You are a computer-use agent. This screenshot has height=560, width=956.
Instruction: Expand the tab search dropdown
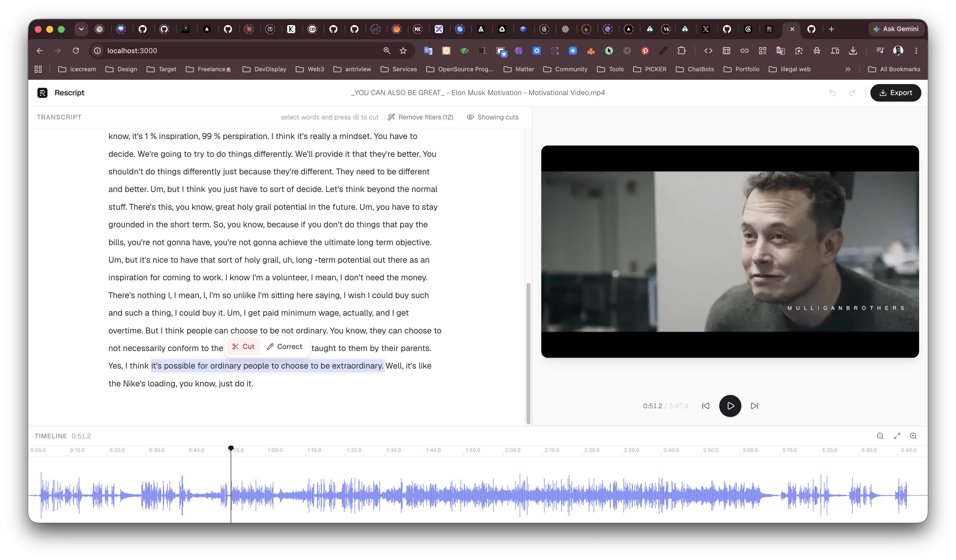tap(81, 29)
